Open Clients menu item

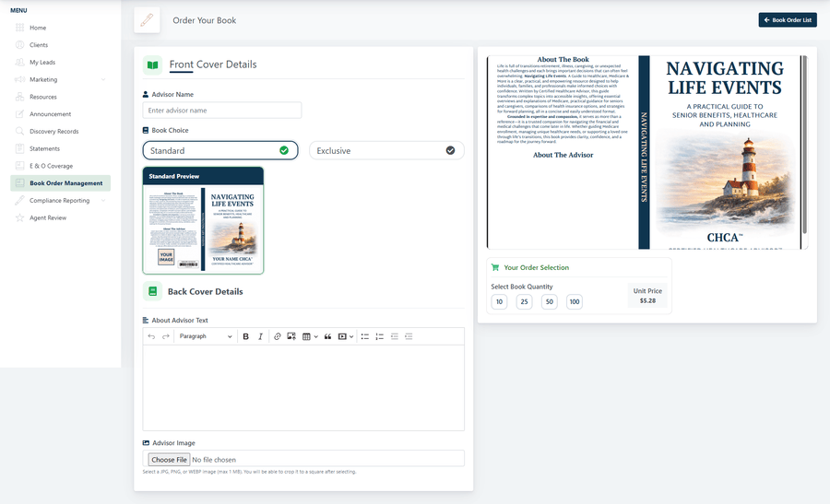tap(39, 45)
